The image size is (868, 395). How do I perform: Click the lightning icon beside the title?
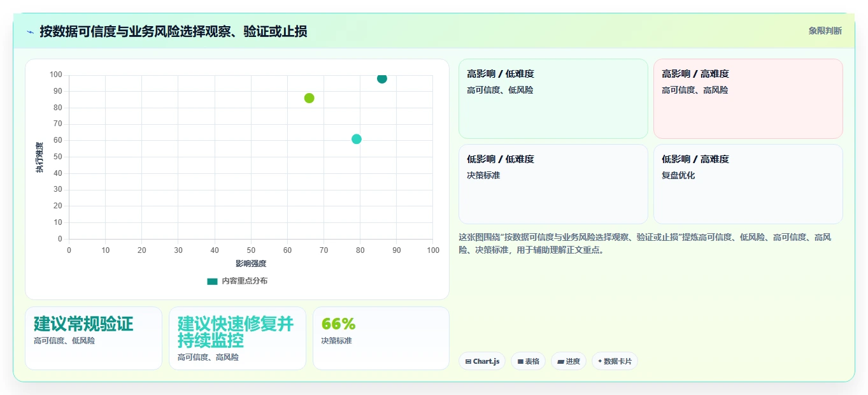30,31
